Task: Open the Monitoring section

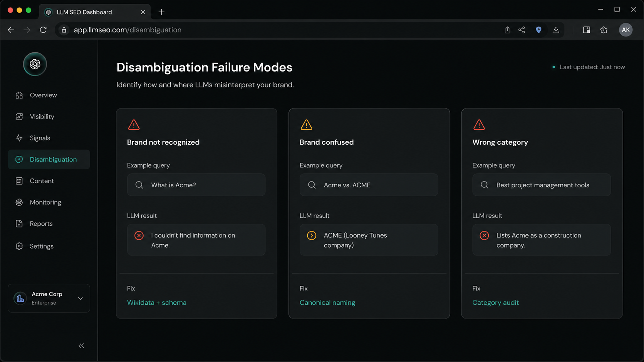Action: [x=49, y=202]
